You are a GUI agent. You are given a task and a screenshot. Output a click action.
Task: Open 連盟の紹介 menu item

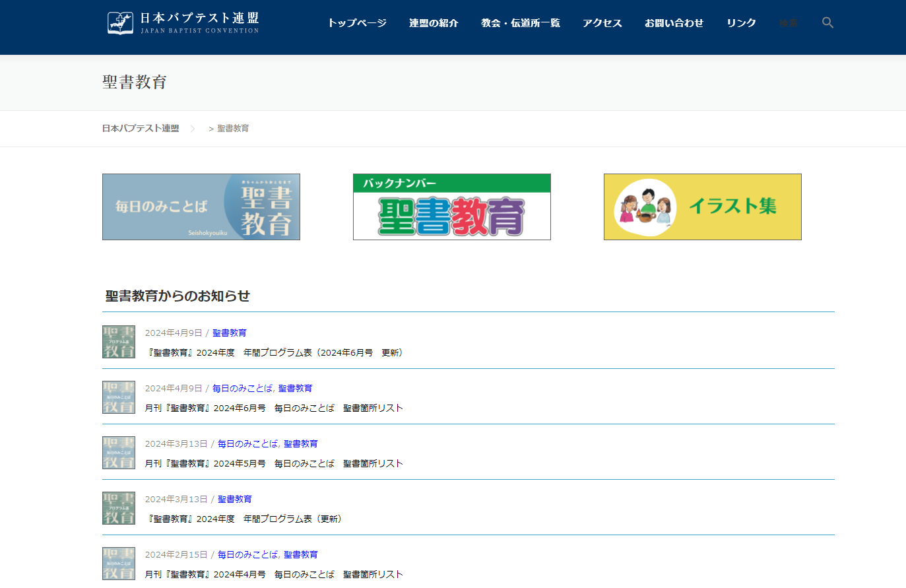434,23
